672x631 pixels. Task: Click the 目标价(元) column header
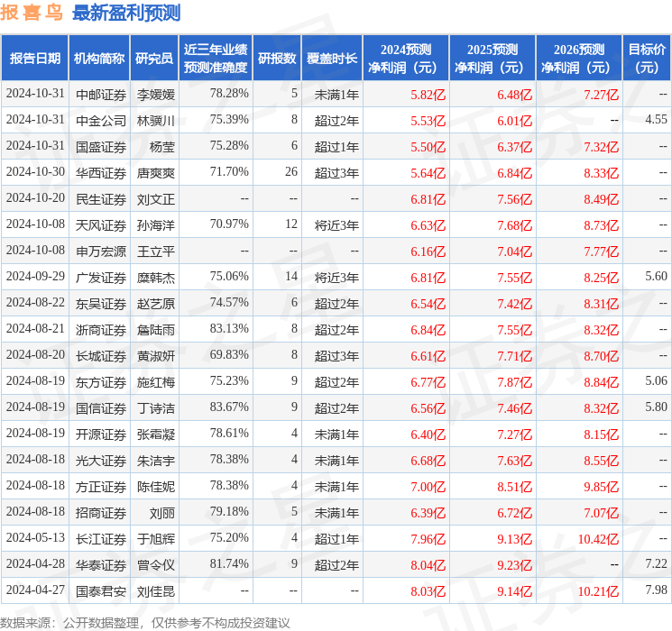point(646,59)
